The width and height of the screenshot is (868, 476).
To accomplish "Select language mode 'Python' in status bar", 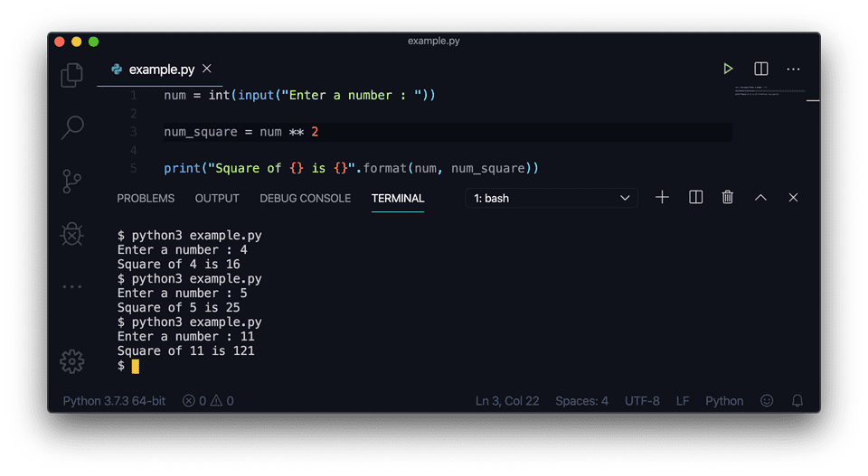I will coord(724,401).
